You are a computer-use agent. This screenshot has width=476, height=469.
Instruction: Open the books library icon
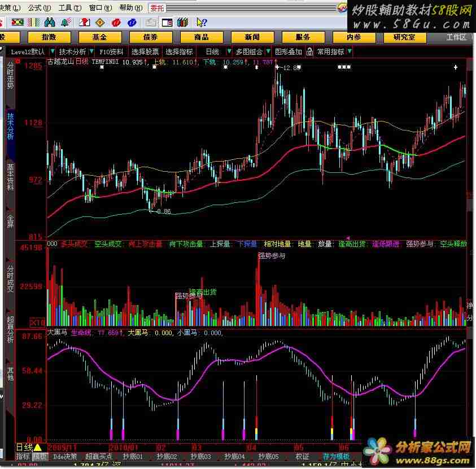(182, 22)
